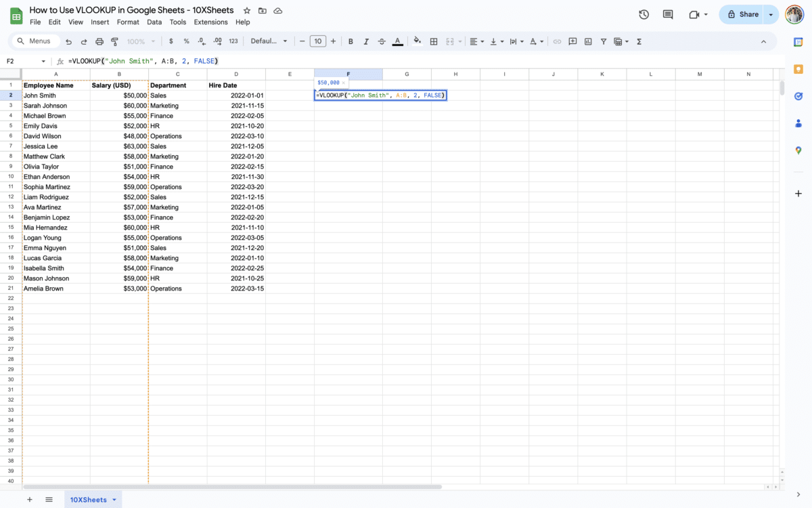
Task: Apply percent format
Action: click(x=187, y=41)
